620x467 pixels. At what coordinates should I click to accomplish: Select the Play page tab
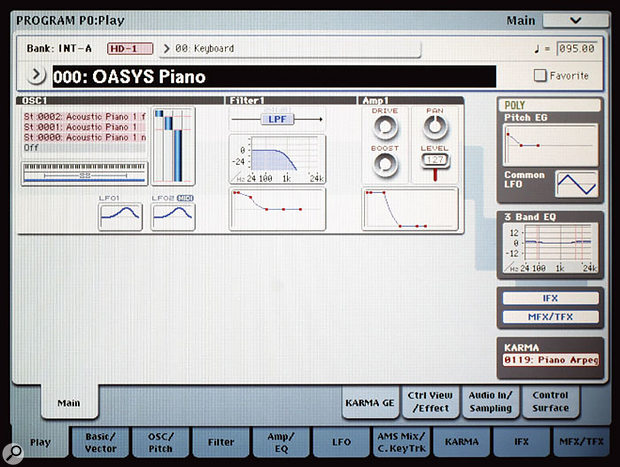40,442
